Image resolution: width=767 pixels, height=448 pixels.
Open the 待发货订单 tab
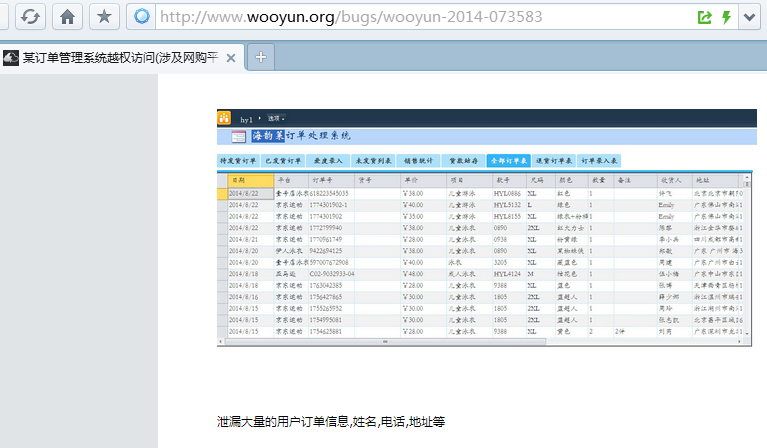tap(239, 160)
